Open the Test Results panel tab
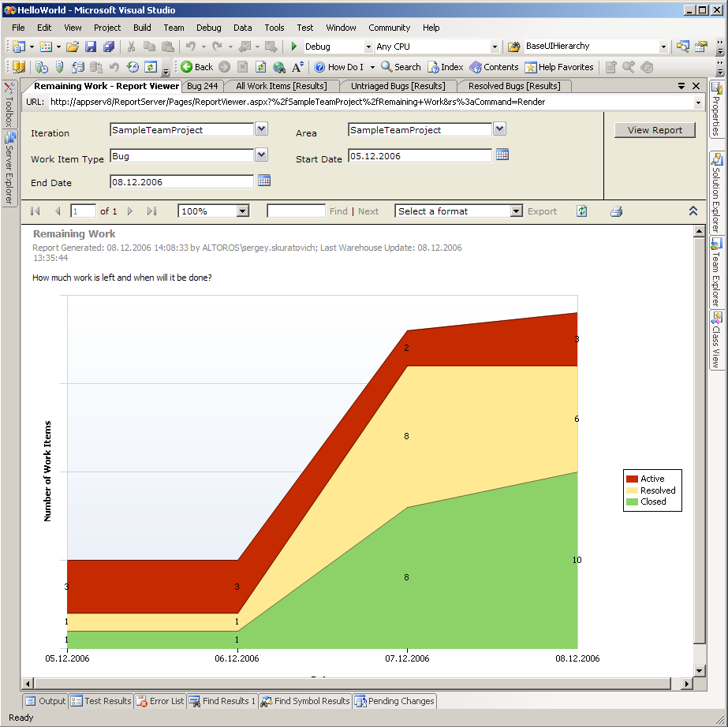 (x=101, y=700)
